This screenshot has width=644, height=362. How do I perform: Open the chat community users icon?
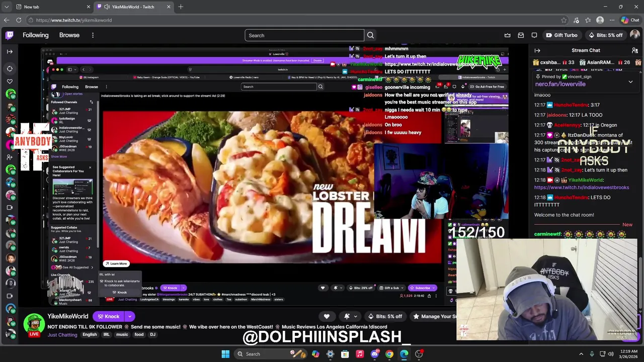point(635,50)
